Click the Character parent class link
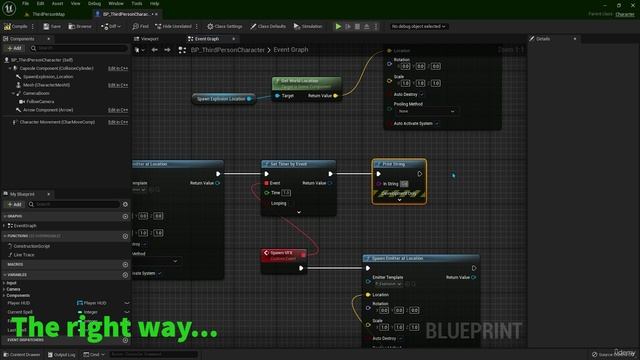 pos(625,14)
